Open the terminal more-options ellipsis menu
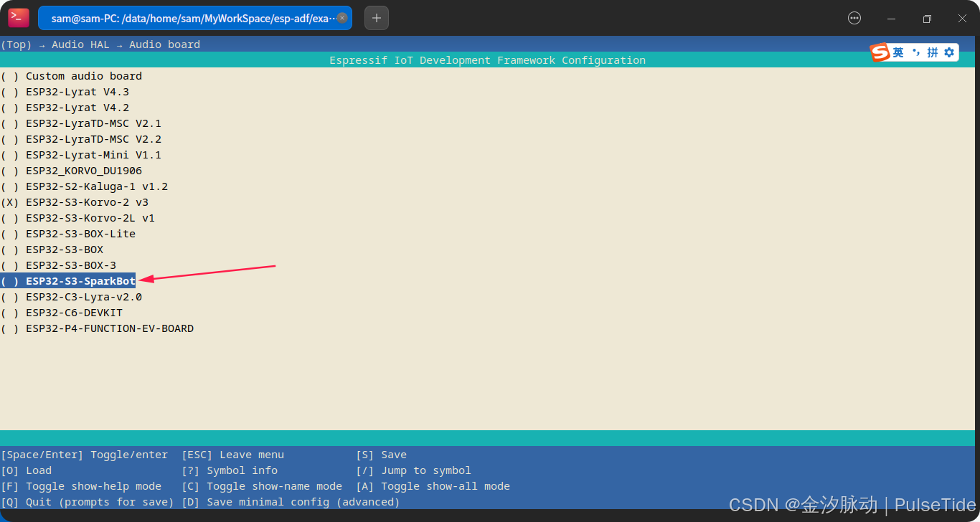Viewport: 980px width, 522px height. [854, 18]
